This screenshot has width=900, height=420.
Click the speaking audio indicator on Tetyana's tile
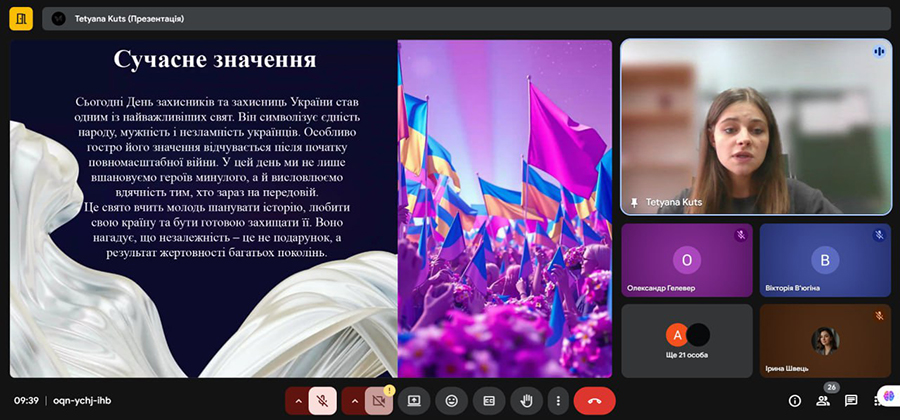(x=879, y=52)
